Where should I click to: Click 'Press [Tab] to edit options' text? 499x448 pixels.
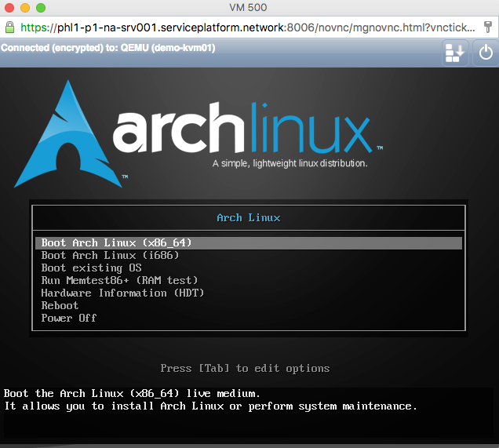pyautogui.click(x=245, y=369)
